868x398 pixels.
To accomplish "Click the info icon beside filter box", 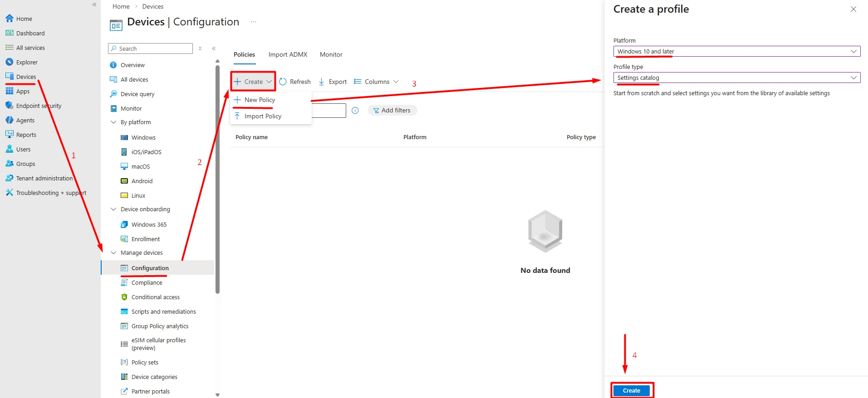I will 355,110.
